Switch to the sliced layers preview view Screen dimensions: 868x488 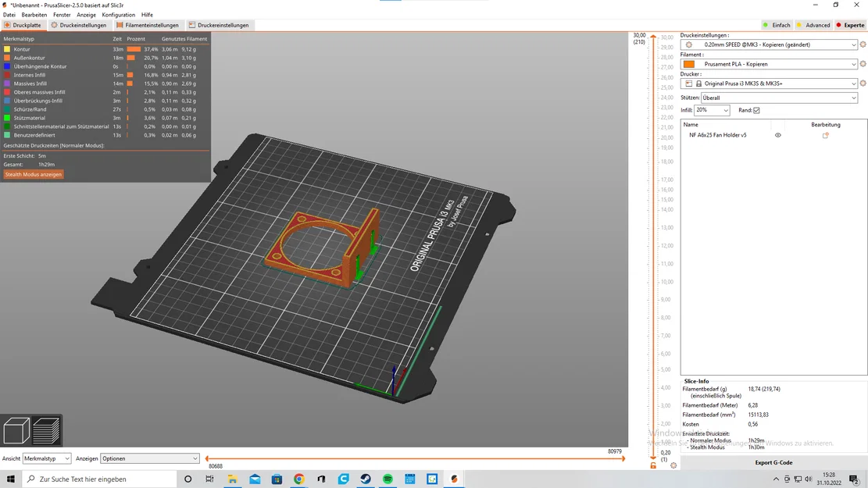click(x=47, y=430)
